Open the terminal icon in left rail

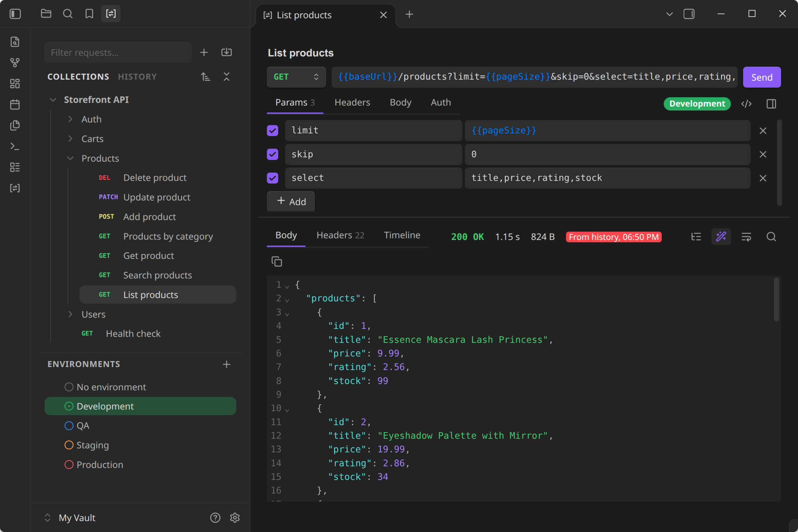coord(15,146)
